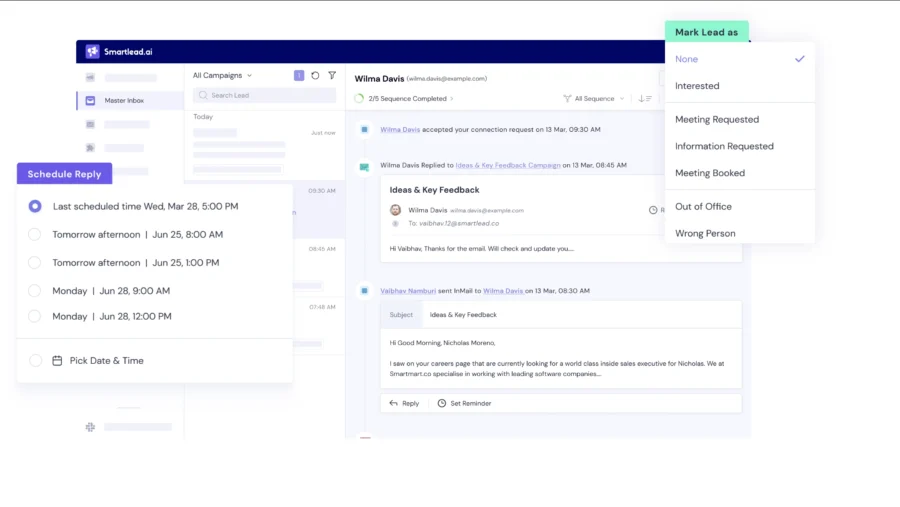Click the purple unread count badge

coord(299,75)
